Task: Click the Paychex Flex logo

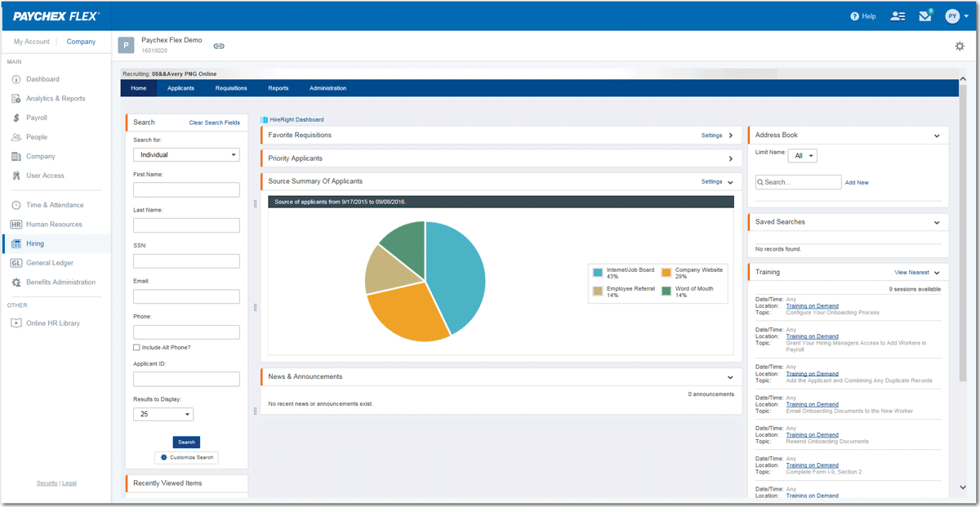Action: tap(56, 16)
